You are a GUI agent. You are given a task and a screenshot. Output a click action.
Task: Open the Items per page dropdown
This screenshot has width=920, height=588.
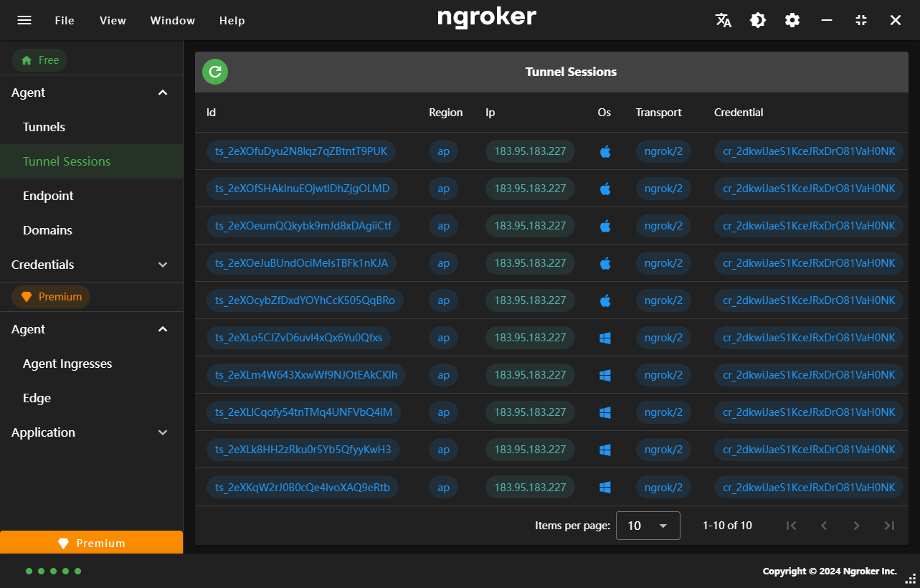[x=648, y=526]
